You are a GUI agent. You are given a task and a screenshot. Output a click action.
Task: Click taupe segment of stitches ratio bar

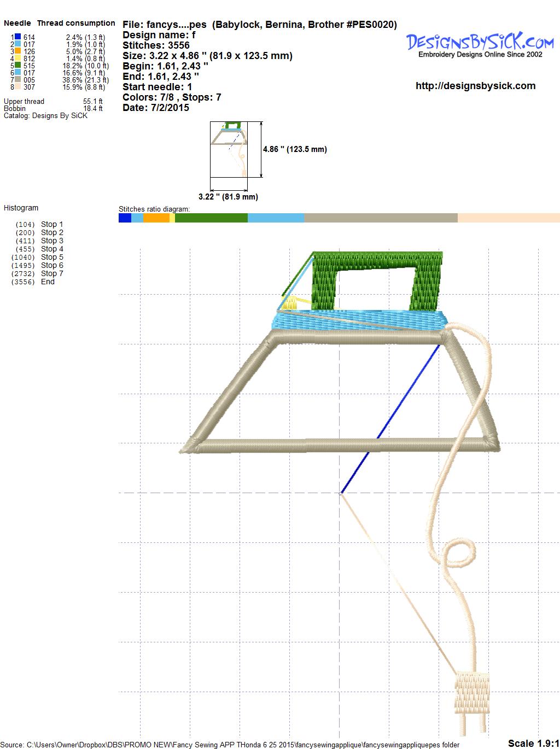point(380,218)
